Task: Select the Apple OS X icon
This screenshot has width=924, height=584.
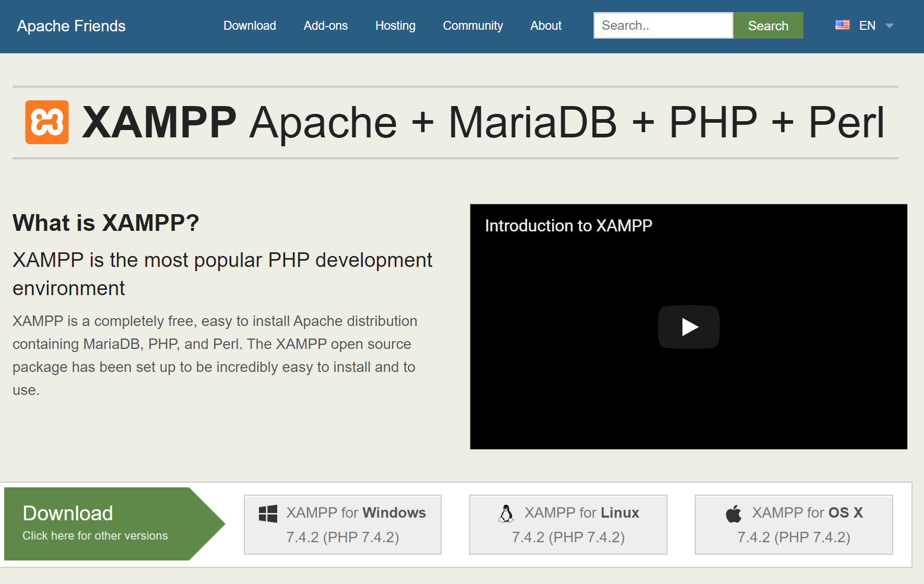Action: pos(733,513)
